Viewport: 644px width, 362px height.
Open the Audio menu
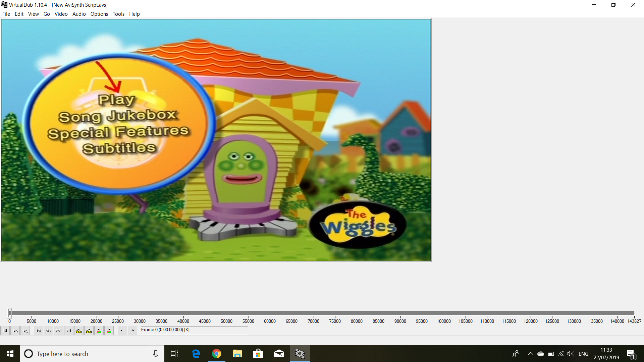79,14
